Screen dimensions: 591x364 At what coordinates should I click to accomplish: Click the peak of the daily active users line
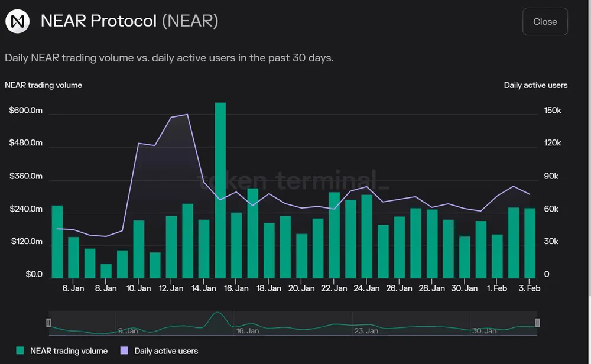click(187, 115)
